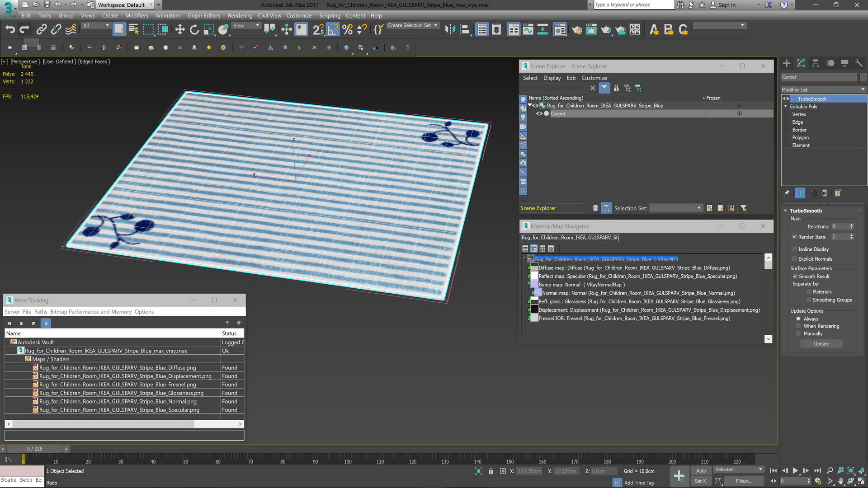Collapse the TurboSmooth rollout

pyautogui.click(x=786, y=211)
